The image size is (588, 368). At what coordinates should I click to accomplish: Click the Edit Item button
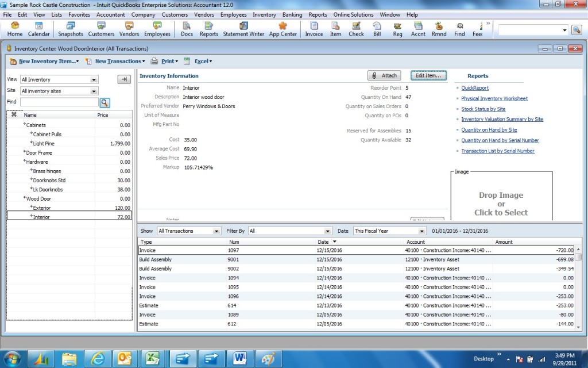pos(428,75)
